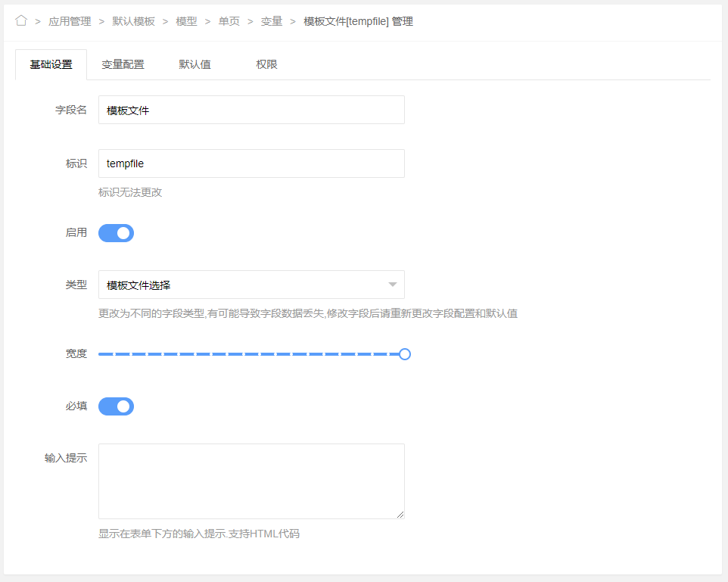Switch to the 变量配置 tab

[x=123, y=65]
